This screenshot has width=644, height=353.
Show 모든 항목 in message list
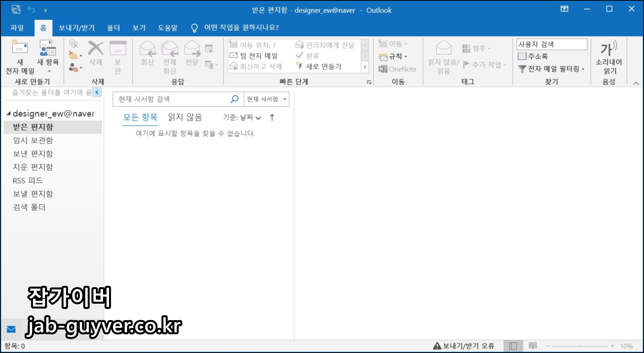click(140, 117)
